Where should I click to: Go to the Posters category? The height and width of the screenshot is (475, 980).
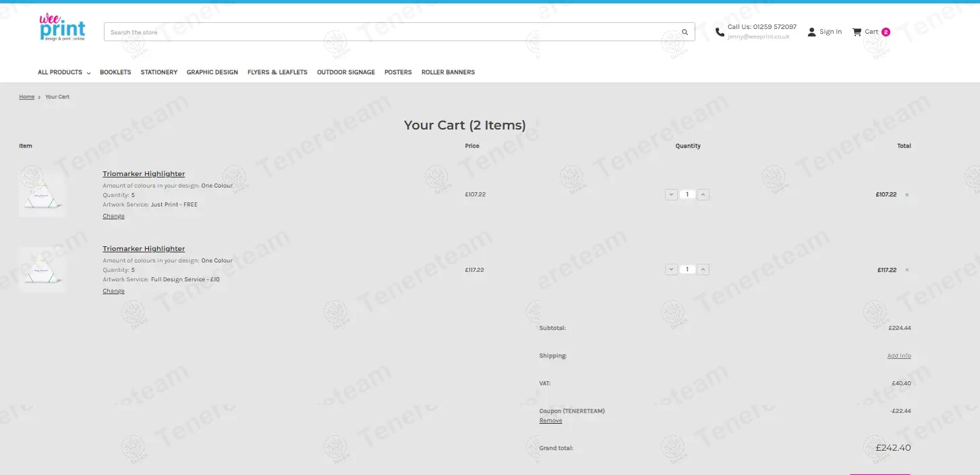click(x=398, y=72)
